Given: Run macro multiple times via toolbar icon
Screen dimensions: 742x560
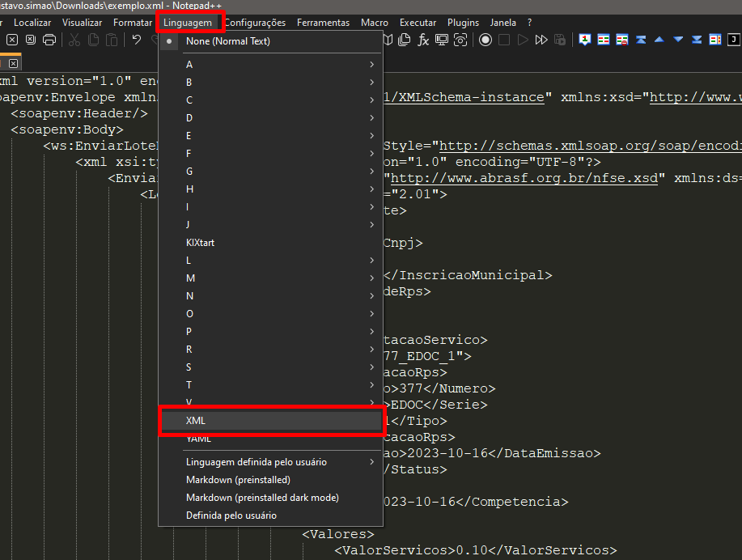Looking at the screenshot, I should click(x=542, y=39).
